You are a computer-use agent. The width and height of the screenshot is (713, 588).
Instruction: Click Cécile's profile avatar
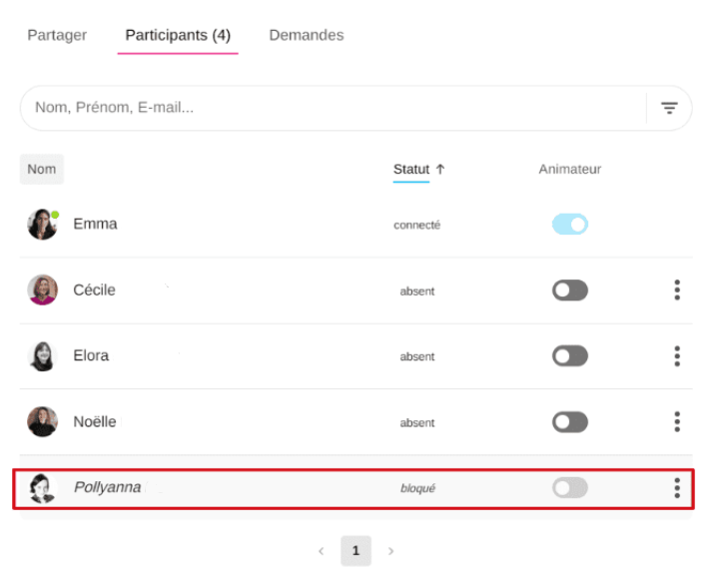point(42,291)
